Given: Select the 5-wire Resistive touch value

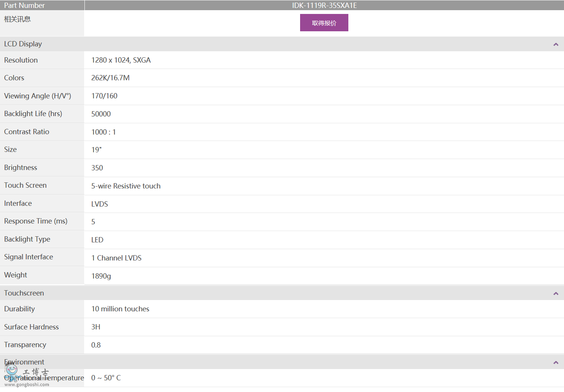Looking at the screenshot, I should [126, 186].
